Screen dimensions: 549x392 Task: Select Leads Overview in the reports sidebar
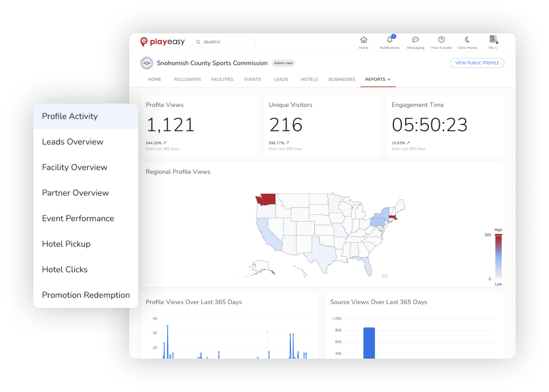pyautogui.click(x=72, y=142)
